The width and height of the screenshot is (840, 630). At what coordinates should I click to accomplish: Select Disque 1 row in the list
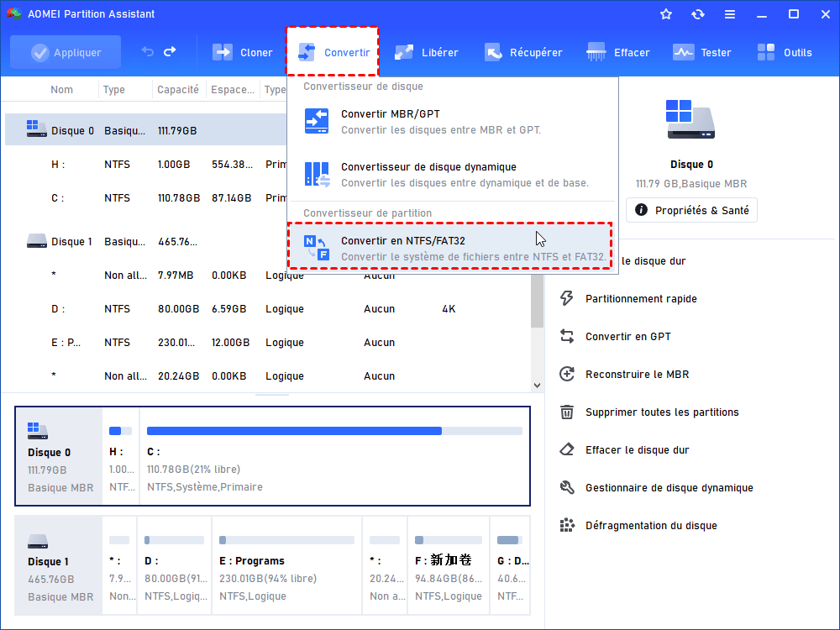tap(145, 242)
